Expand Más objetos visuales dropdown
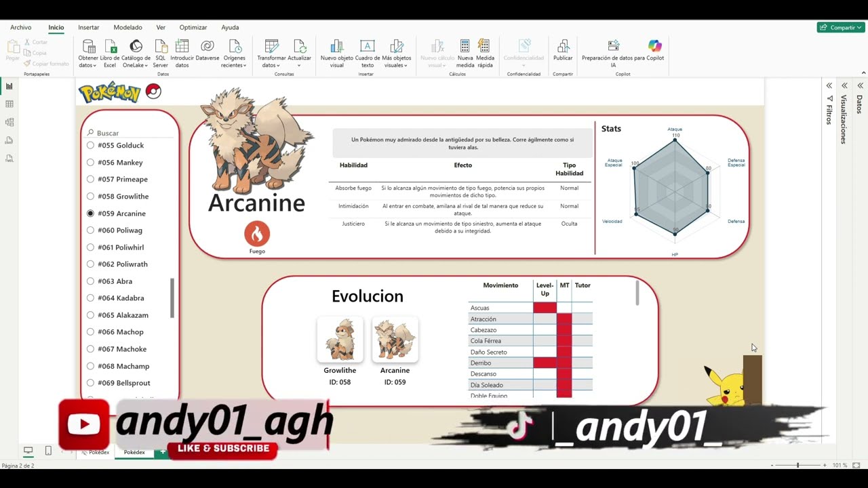Viewport: 868px width, 488px height. click(x=406, y=66)
